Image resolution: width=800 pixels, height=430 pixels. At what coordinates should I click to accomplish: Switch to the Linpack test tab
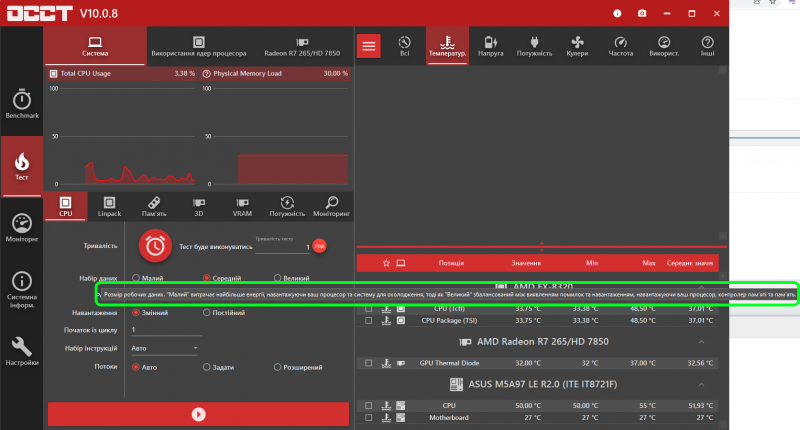click(108, 206)
